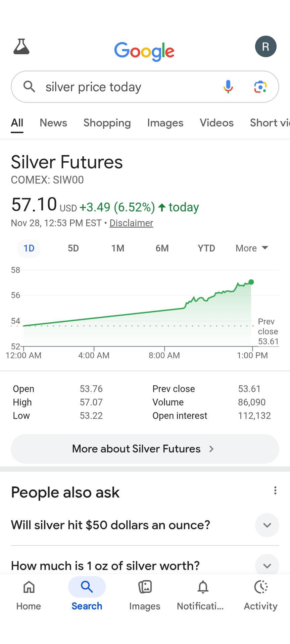The height and width of the screenshot is (644, 290).
Task: Expand "Will silver hit $50 dollars an ounce?"
Action: coord(267,525)
